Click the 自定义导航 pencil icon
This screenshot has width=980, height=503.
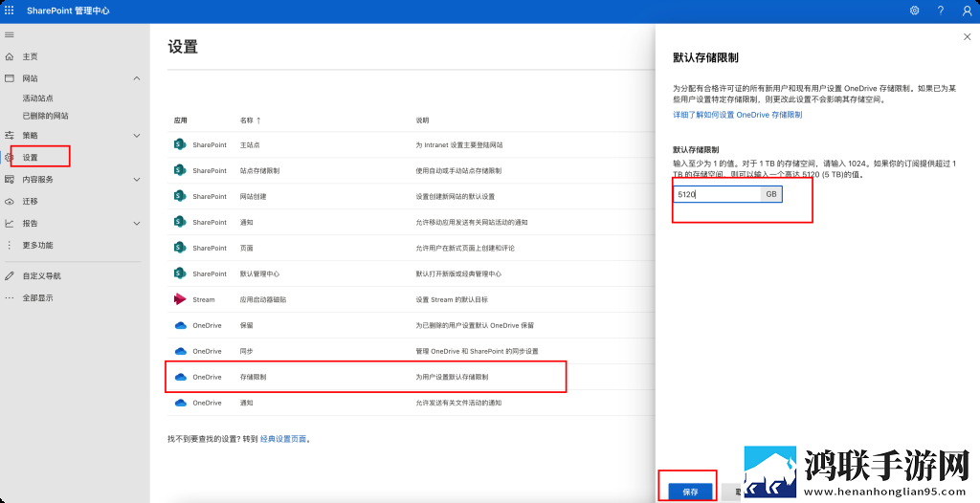(x=10, y=275)
